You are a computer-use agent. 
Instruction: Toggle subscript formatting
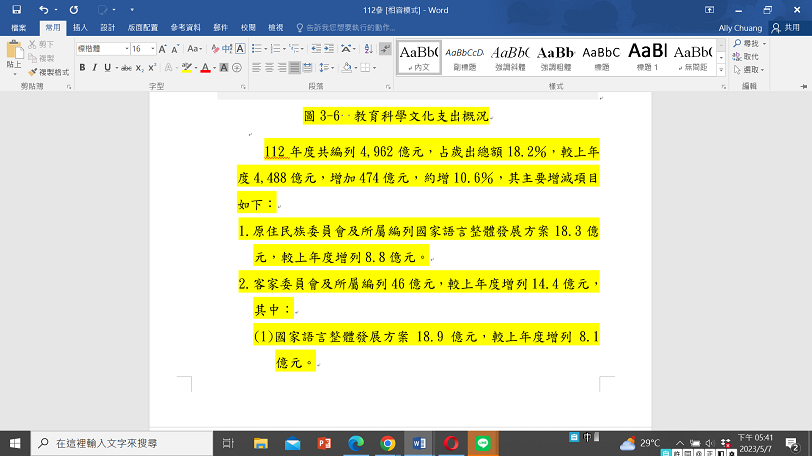[140, 68]
